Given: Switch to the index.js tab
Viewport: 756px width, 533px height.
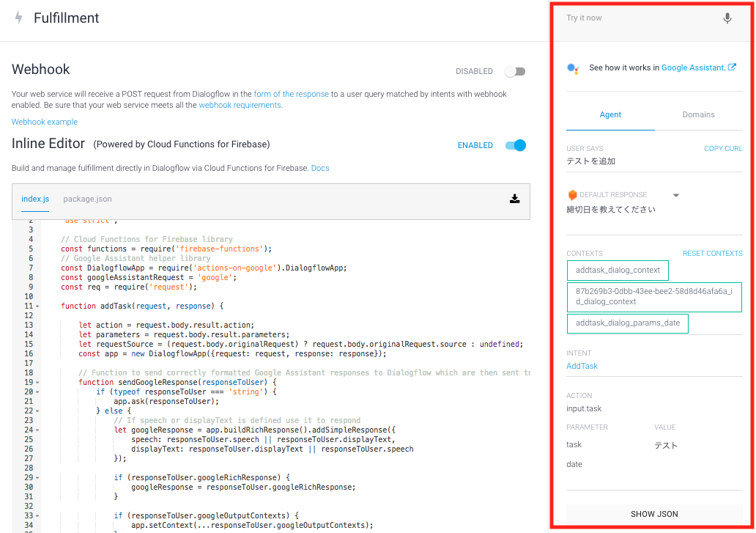Looking at the screenshot, I should [x=35, y=199].
